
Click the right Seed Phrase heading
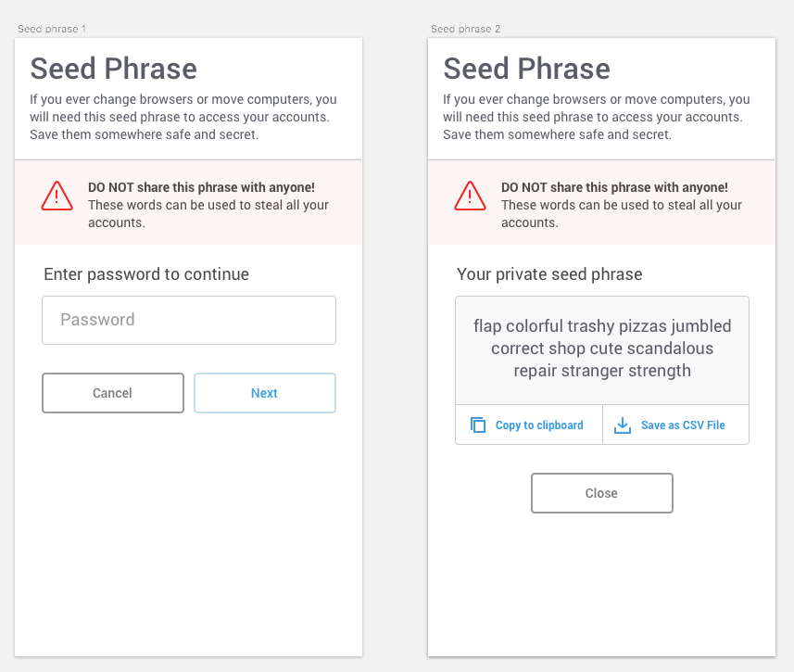[526, 69]
